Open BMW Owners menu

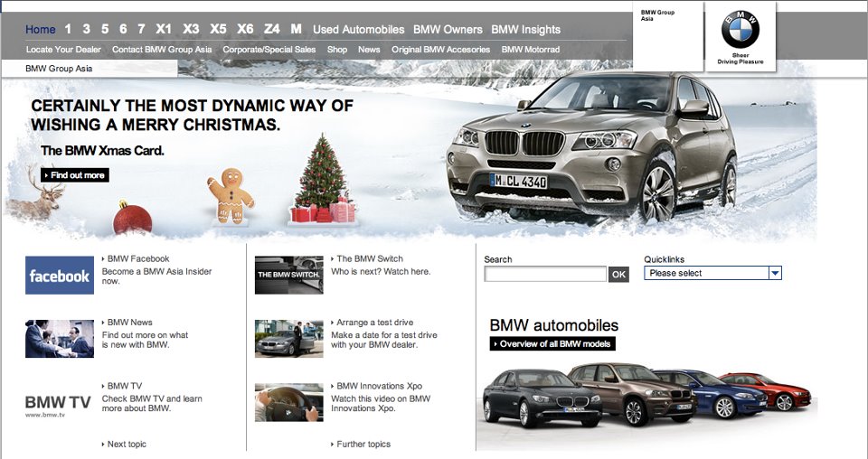(x=448, y=29)
